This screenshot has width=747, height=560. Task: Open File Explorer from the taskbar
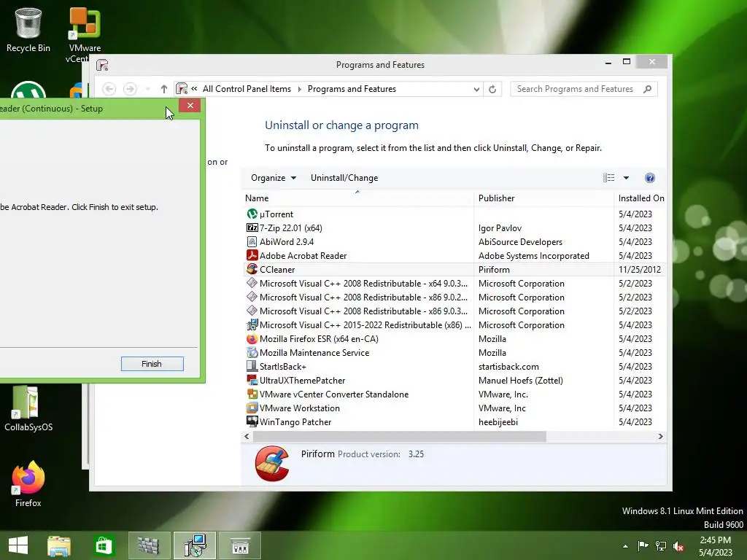point(59,545)
